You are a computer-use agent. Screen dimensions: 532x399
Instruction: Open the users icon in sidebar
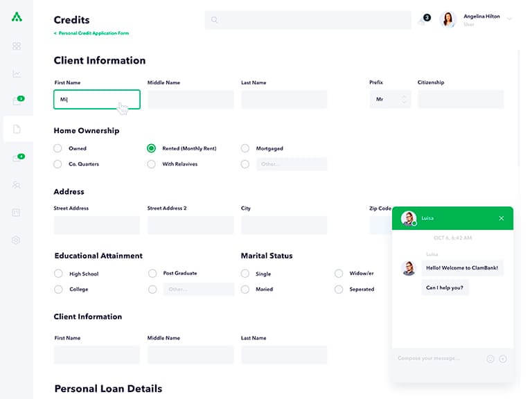[x=17, y=184]
